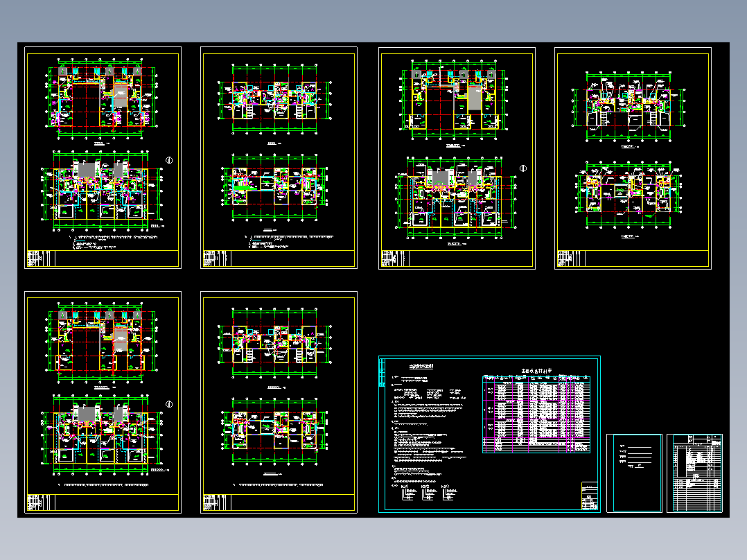Click the equipment table title text
Viewport: 747px width, 560px height.
[536, 370]
